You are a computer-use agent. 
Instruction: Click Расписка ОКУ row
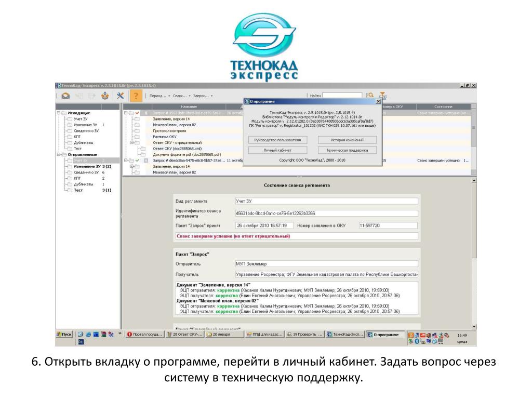[x=165, y=137]
